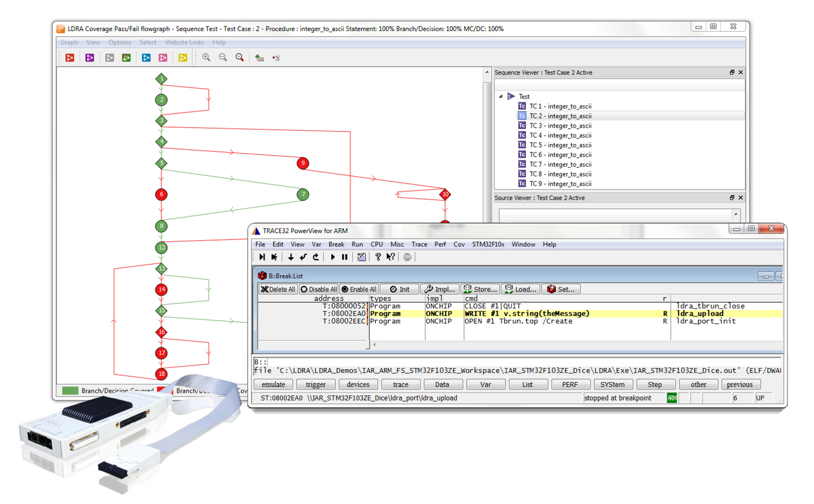Click the Store... button in Break.List

pyautogui.click(x=480, y=289)
